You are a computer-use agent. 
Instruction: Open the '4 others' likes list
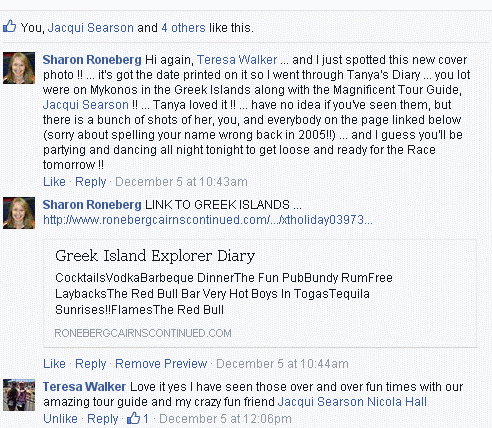[183, 28]
